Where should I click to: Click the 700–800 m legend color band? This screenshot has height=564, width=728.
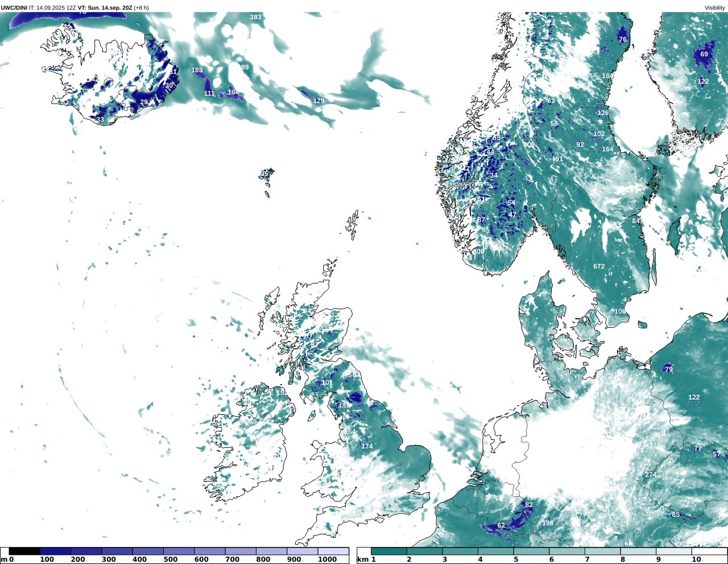(241, 551)
